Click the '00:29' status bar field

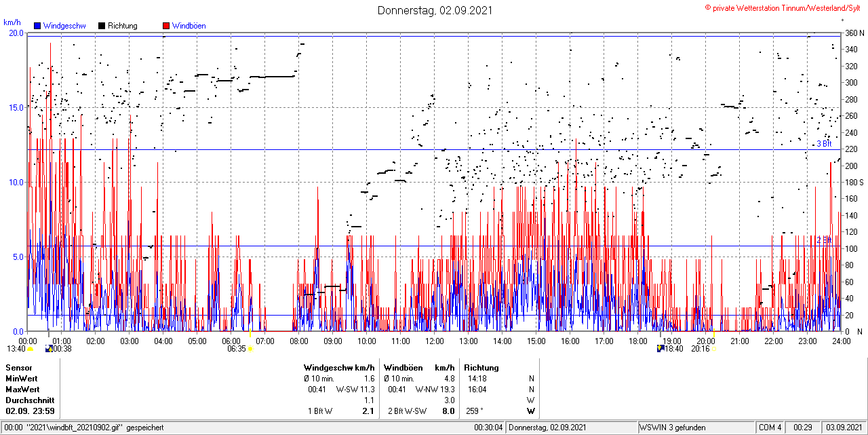click(x=804, y=428)
